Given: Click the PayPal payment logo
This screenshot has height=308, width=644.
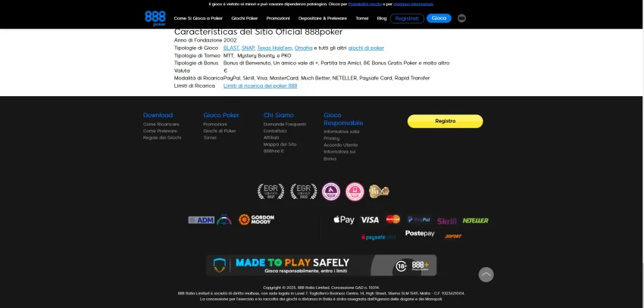Looking at the screenshot, I should (x=419, y=220).
